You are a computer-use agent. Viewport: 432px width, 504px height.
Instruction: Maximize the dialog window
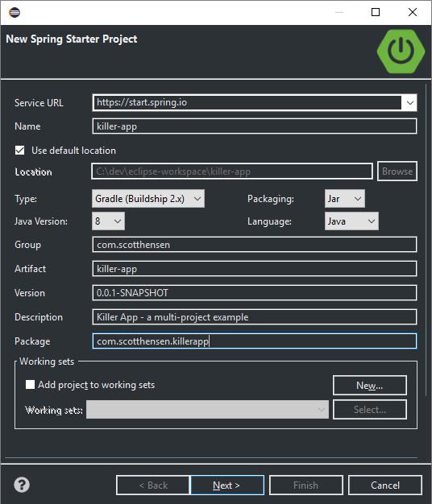point(376,12)
